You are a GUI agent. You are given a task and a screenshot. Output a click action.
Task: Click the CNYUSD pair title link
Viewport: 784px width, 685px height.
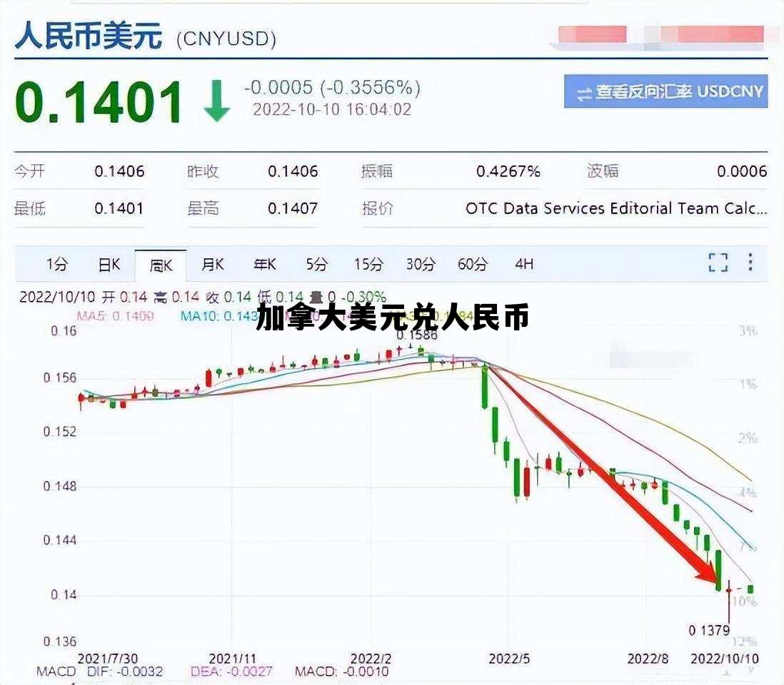[x=227, y=39]
